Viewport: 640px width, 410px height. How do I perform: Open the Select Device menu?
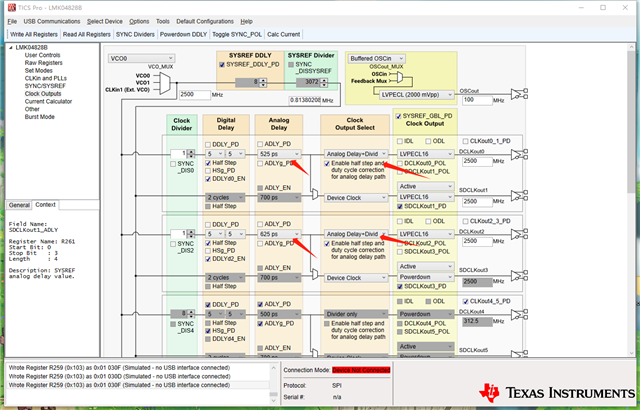[104, 21]
